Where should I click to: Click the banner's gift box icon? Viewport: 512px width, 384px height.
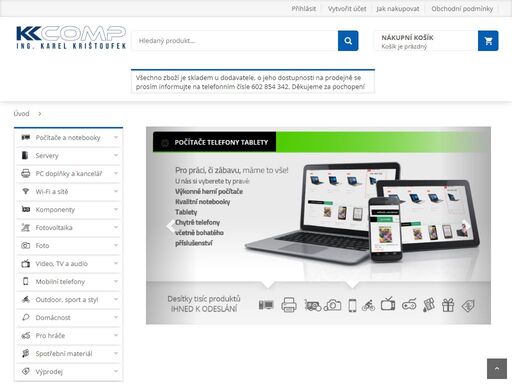click(x=448, y=305)
